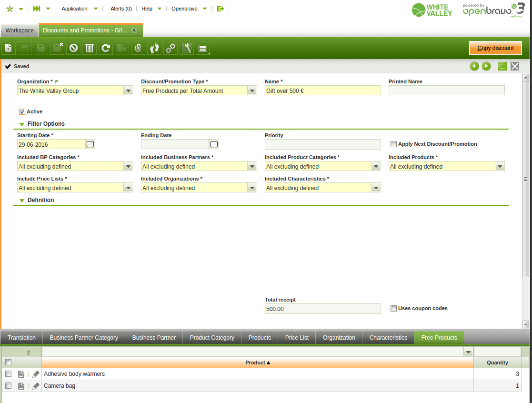532x403 pixels.
Task: Click the linked items chain icon
Action: click(170, 48)
